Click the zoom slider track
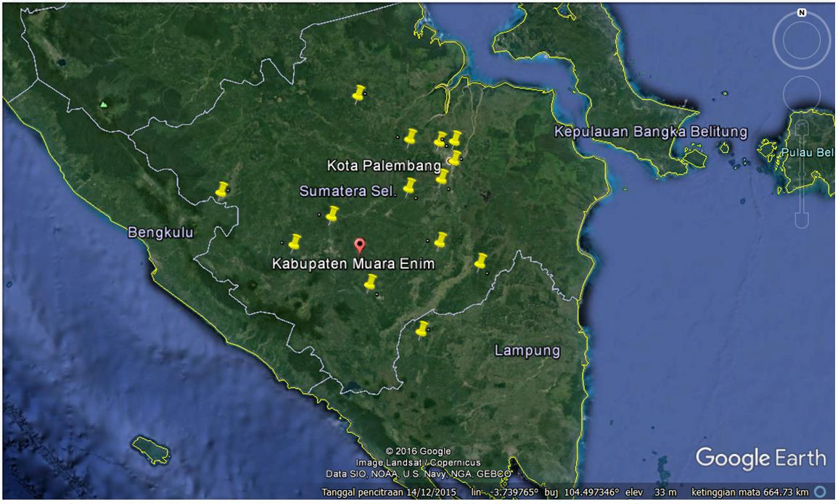Viewport: 838px width, 504px height. click(801, 174)
